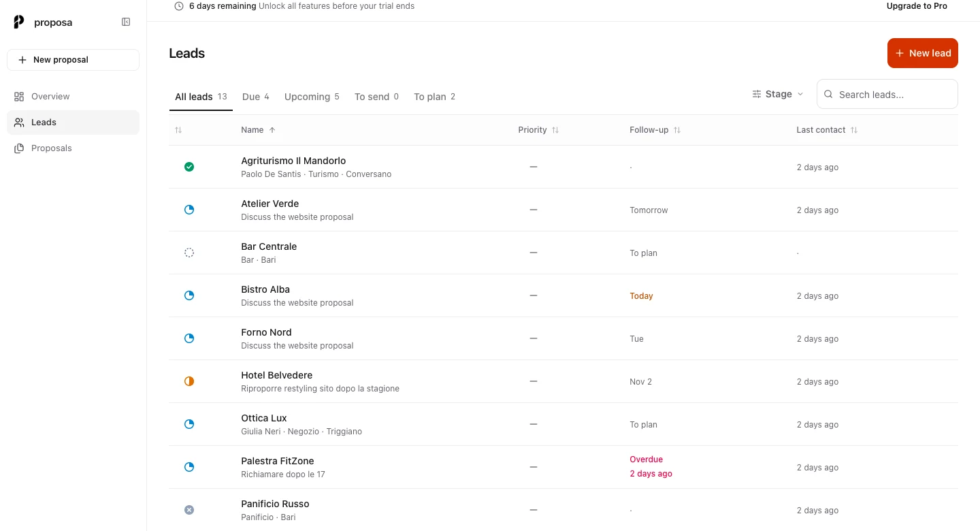The height and width of the screenshot is (531, 980).
Task: Switch to the To plan tab
Action: (434, 97)
